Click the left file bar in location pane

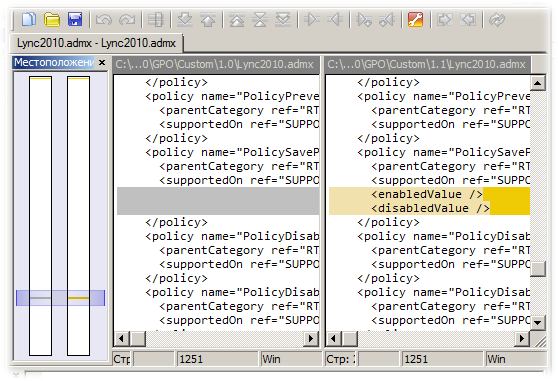click(41, 216)
